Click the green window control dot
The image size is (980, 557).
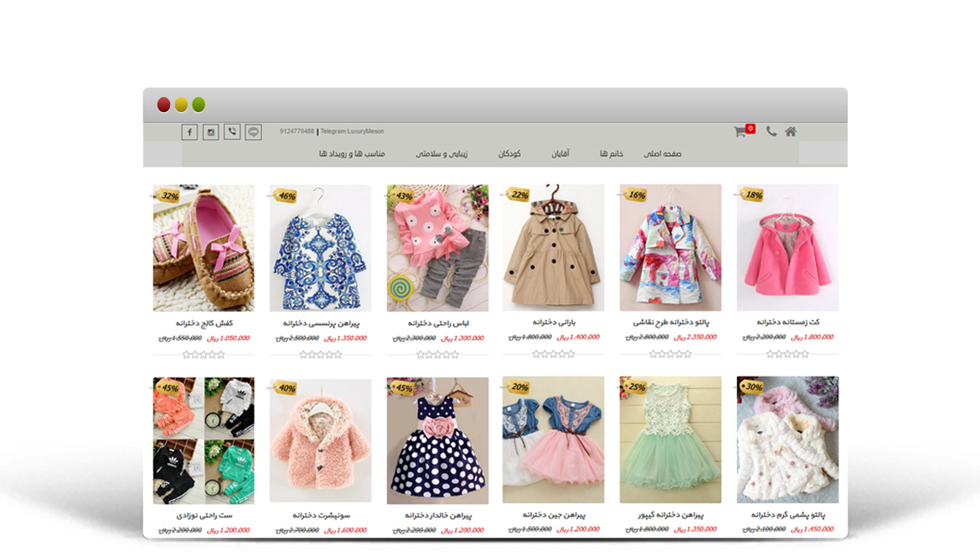(x=199, y=105)
